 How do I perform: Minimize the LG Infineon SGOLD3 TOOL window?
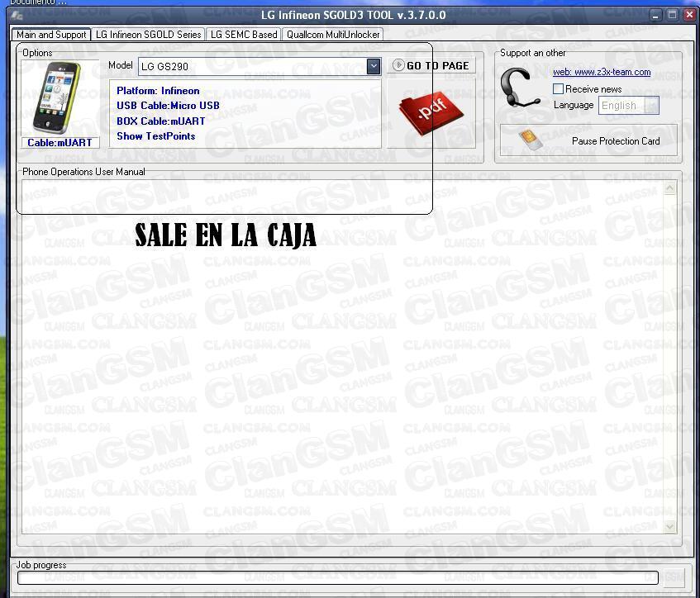coord(655,16)
